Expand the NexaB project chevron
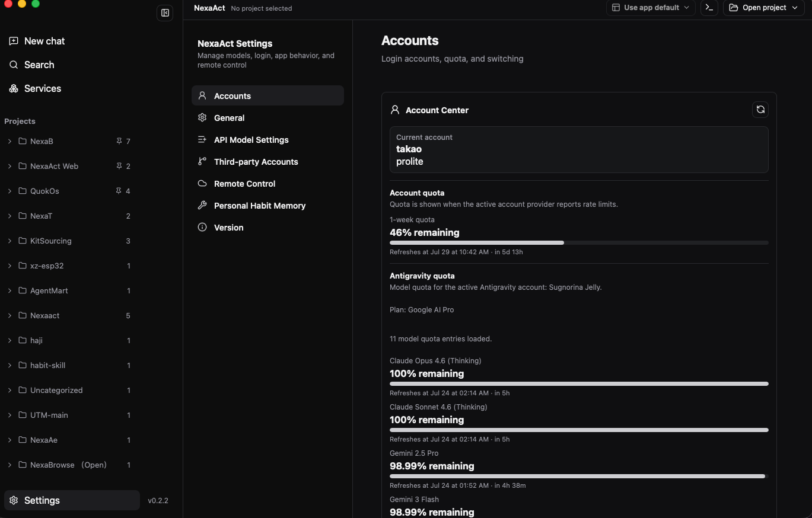The height and width of the screenshot is (518, 812). [x=9, y=141]
